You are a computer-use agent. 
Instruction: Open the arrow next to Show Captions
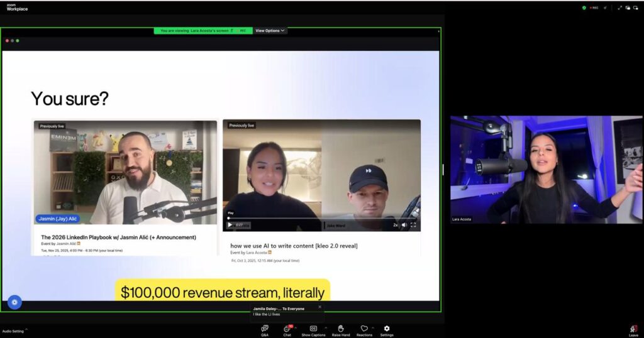pyautogui.click(x=325, y=328)
